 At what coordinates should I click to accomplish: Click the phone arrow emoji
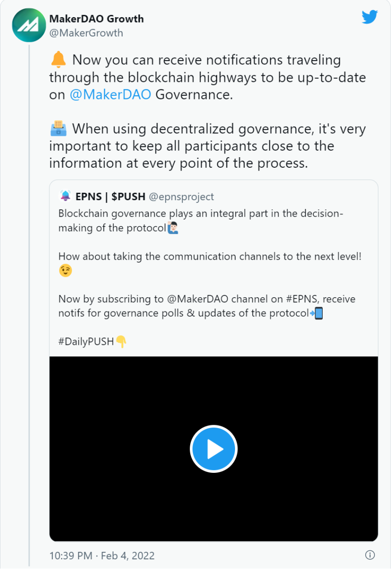click(x=316, y=313)
